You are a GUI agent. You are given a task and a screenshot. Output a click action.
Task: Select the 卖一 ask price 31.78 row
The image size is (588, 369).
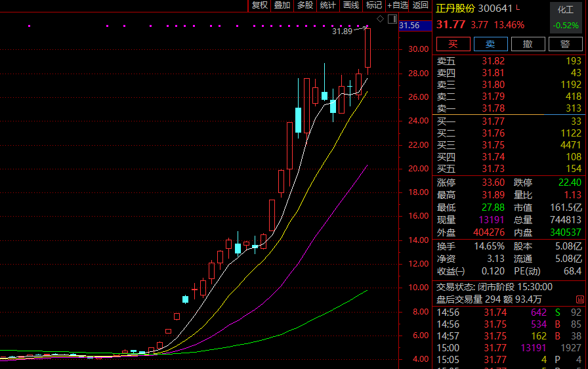pyautogui.click(x=509, y=108)
